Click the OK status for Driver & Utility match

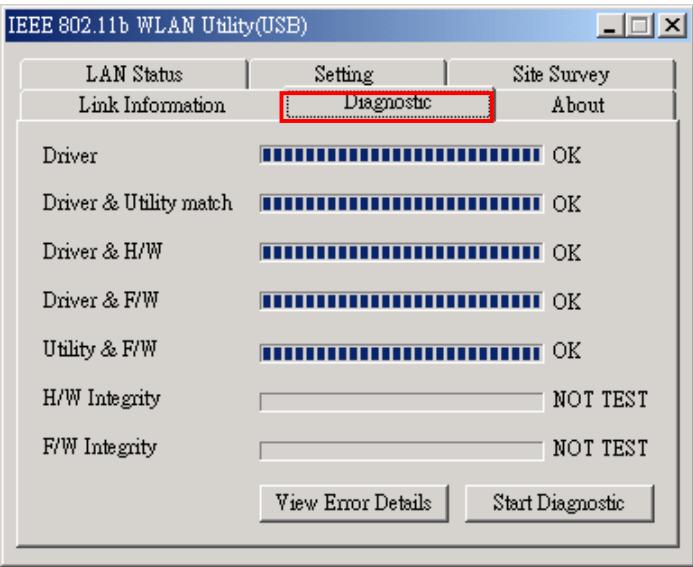(567, 204)
